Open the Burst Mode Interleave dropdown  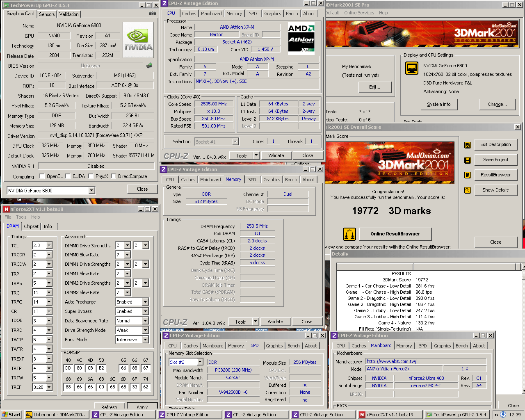145,340
